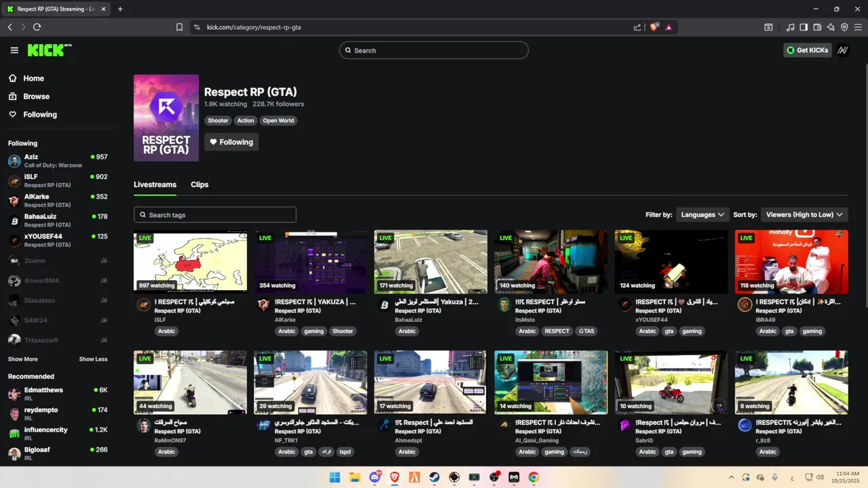Click Sabri0 streamer avatar under stream card
The height and width of the screenshot is (488, 868).
coord(624,426)
